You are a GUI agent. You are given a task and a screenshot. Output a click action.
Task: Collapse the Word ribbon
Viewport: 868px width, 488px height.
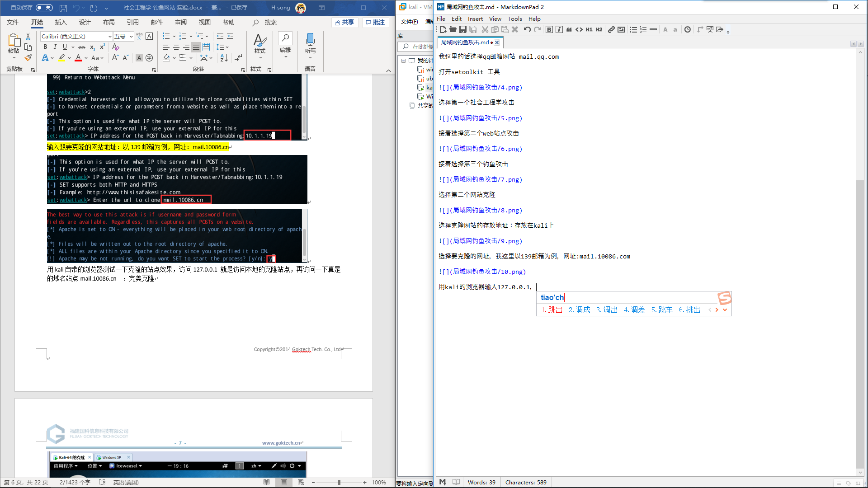(388, 70)
